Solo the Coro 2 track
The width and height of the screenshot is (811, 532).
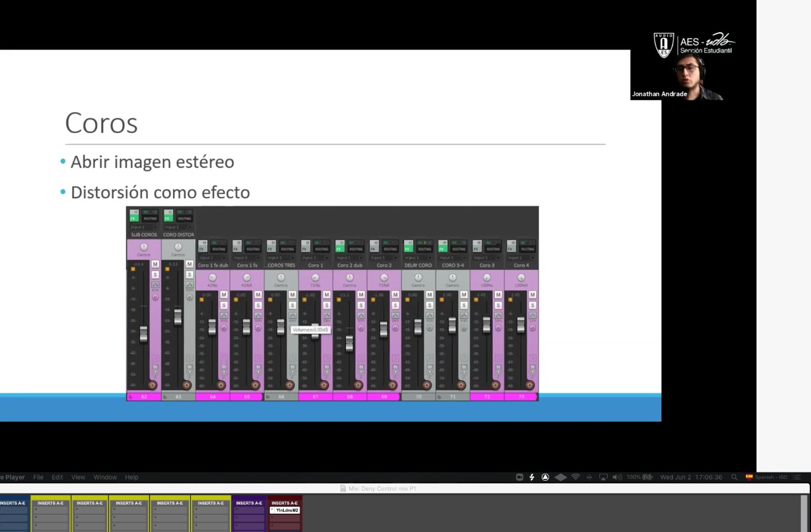tap(395, 305)
